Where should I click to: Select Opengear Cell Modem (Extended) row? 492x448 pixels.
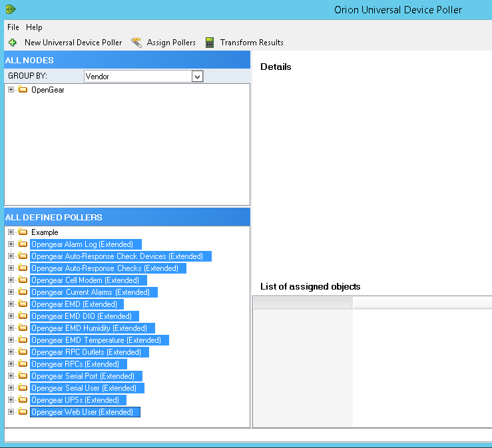coord(89,280)
